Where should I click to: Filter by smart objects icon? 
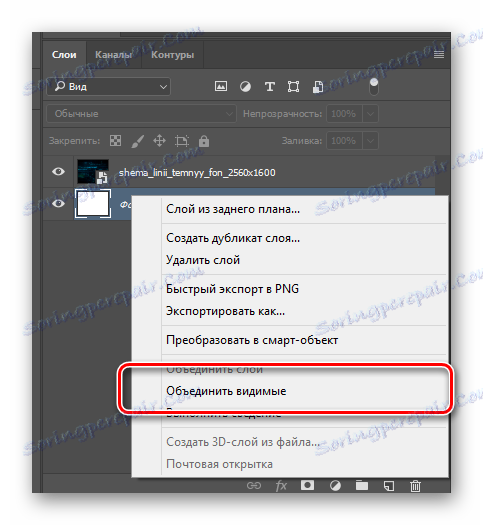(x=318, y=87)
